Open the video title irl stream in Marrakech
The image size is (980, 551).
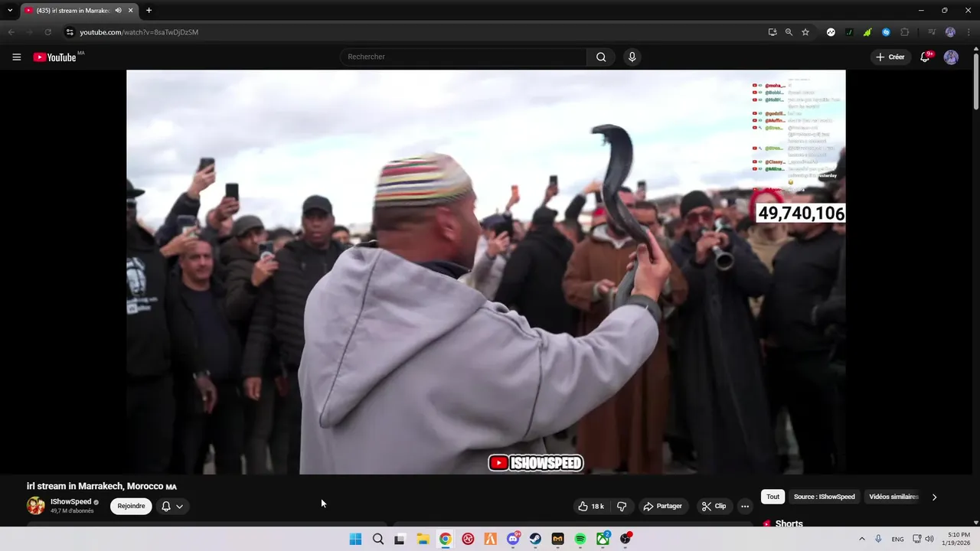coord(102,486)
